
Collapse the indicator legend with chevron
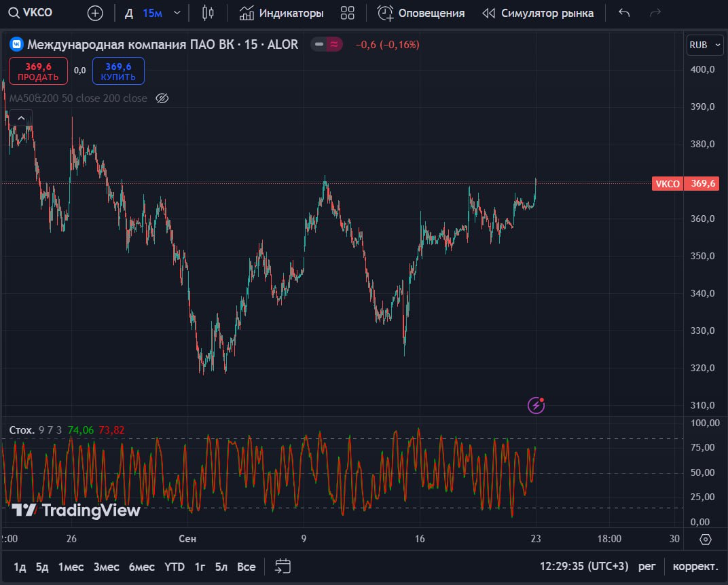point(21,118)
